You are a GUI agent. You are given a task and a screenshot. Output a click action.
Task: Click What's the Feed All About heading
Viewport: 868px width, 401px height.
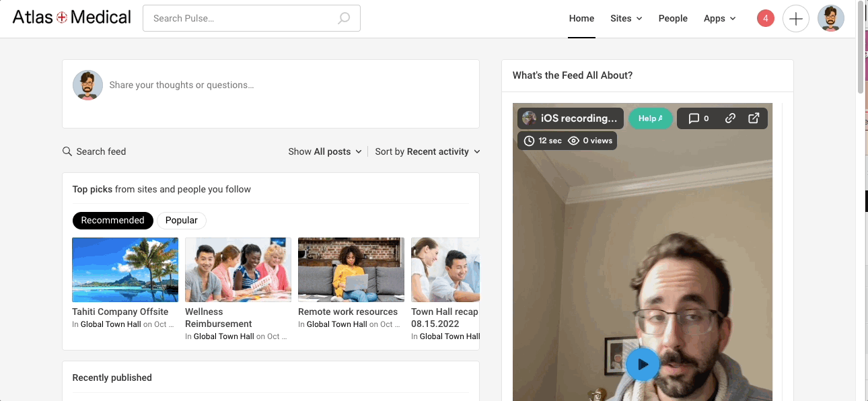[x=573, y=75]
